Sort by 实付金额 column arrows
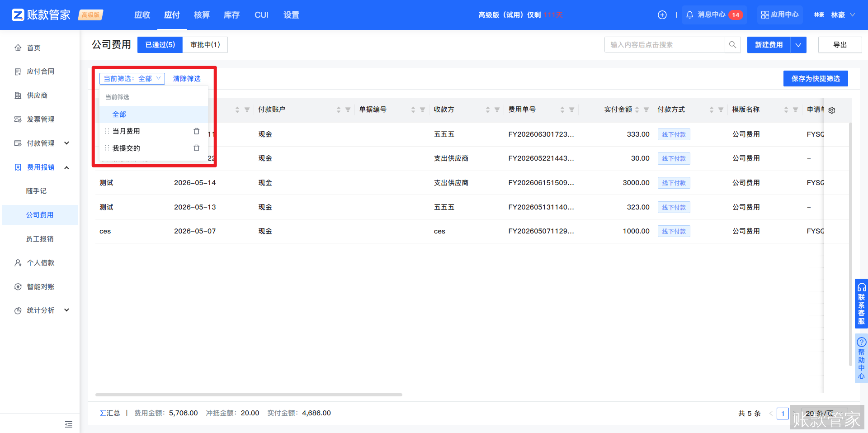Viewport: 868px width, 433px height. (637, 110)
